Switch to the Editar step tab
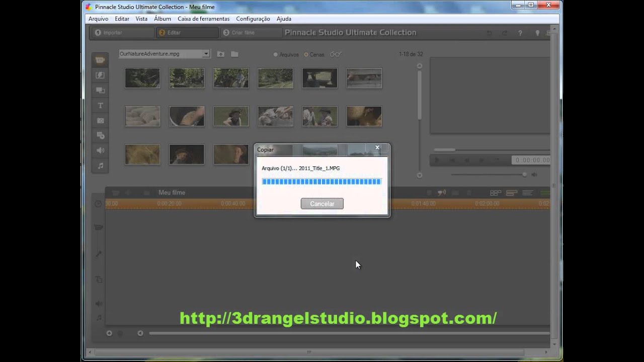The height and width of the screenshot is (362, 644). (x=187, y=33)
